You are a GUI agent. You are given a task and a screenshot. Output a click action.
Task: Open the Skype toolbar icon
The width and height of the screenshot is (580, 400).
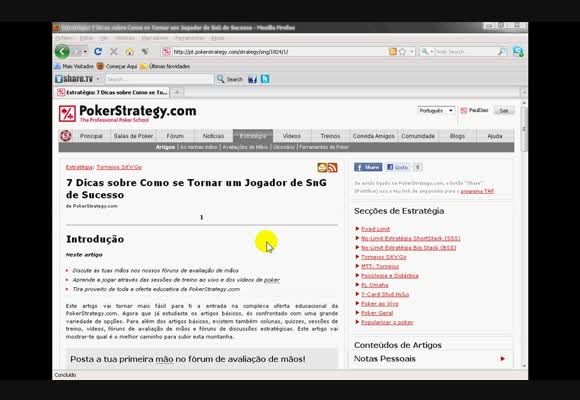point(518,51)
